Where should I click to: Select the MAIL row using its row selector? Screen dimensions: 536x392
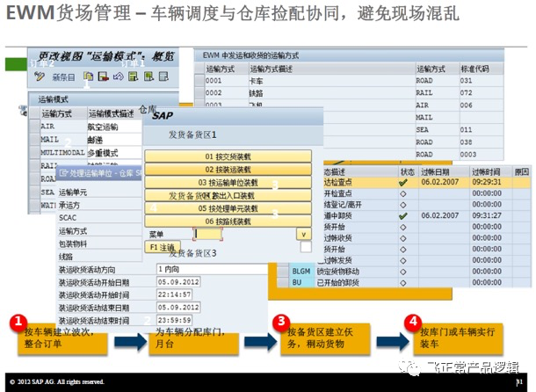click(34, 139)
